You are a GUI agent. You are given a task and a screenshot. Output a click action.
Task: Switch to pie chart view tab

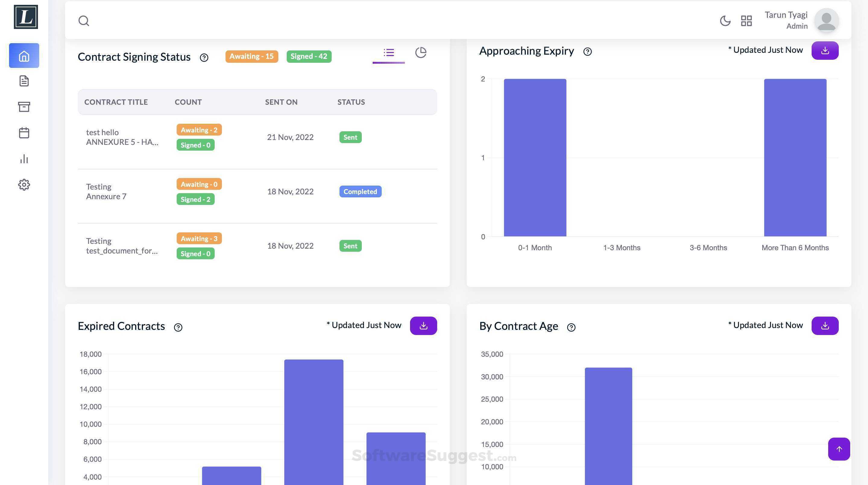pyautogui.click(x=421, y=53)
